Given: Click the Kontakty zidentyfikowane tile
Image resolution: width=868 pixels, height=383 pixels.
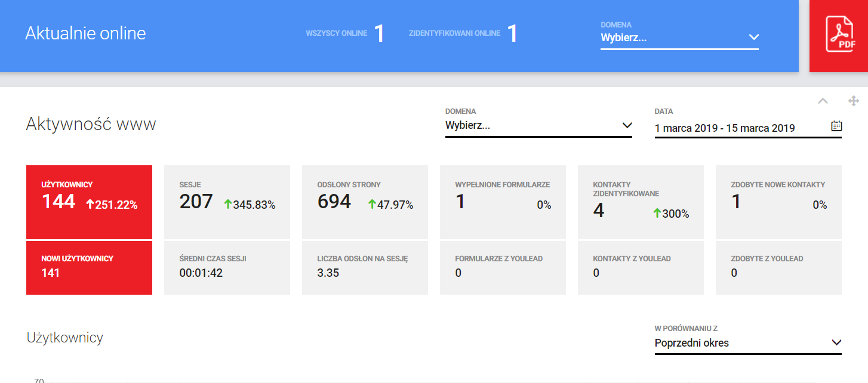Looking at the screenshot, I should [x=641, y=202].
